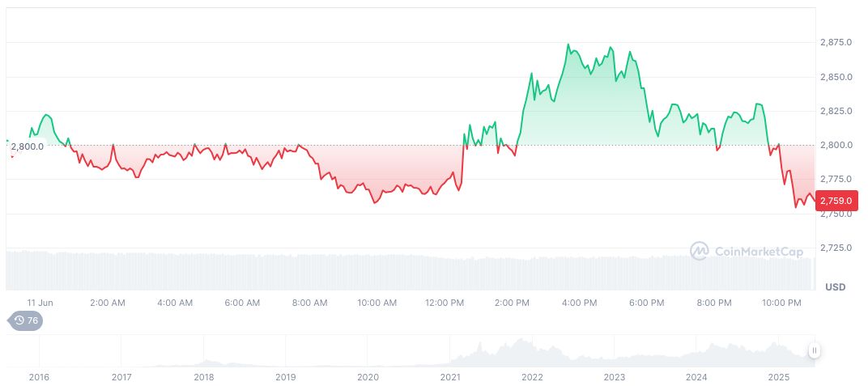Click the 8:00 AM time axis label
This screenshot has width=868, height=386.
309,303
